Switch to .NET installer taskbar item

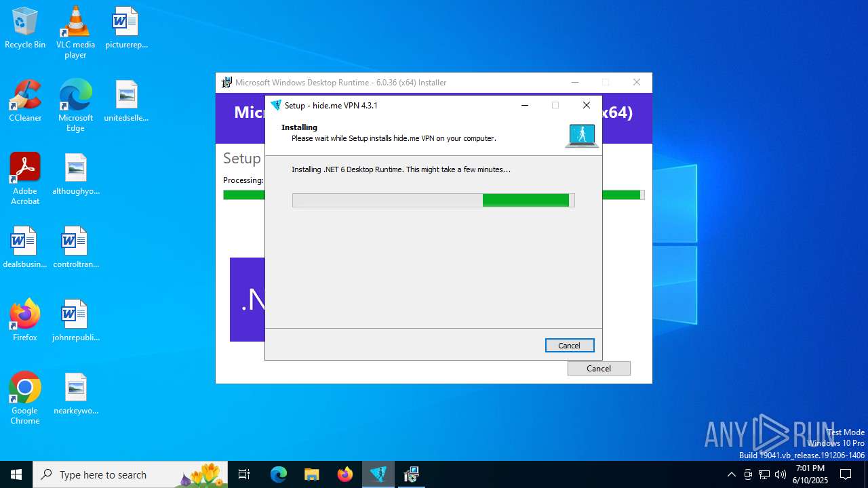[411, 474]
